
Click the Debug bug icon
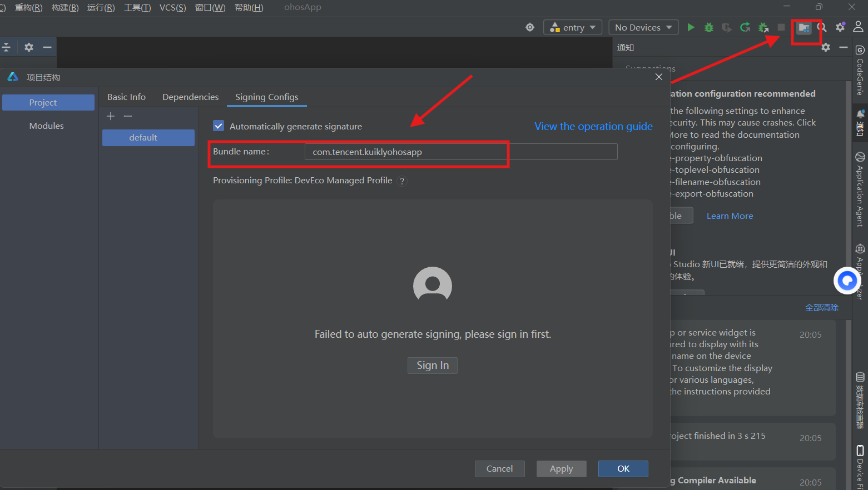click(x=708, y=27)
